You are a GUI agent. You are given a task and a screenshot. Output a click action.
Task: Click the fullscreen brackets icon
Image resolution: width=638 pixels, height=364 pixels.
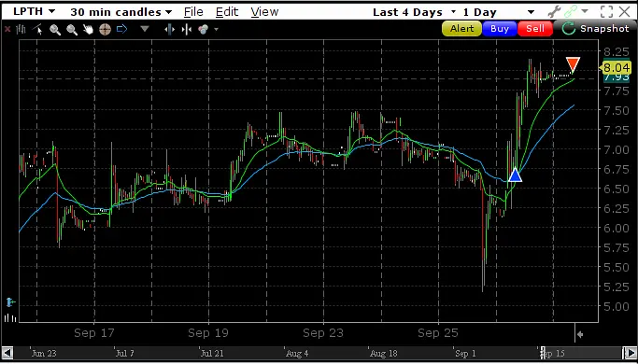pos(606,12)
